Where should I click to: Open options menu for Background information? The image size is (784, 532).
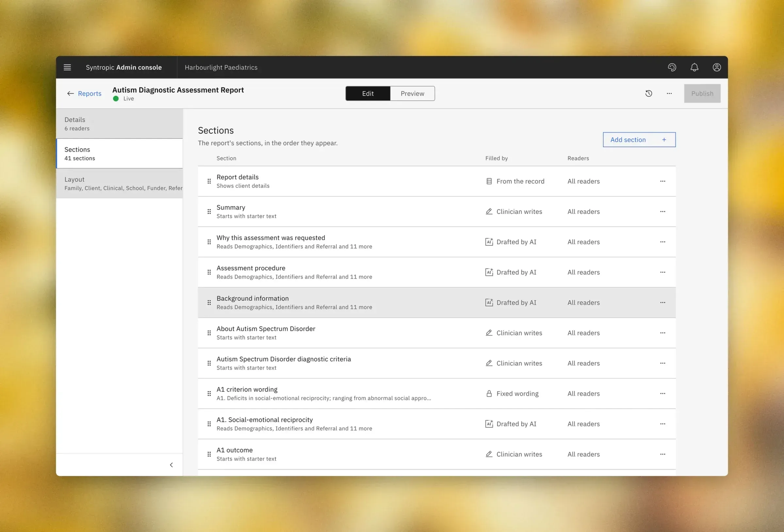(662, 303)
